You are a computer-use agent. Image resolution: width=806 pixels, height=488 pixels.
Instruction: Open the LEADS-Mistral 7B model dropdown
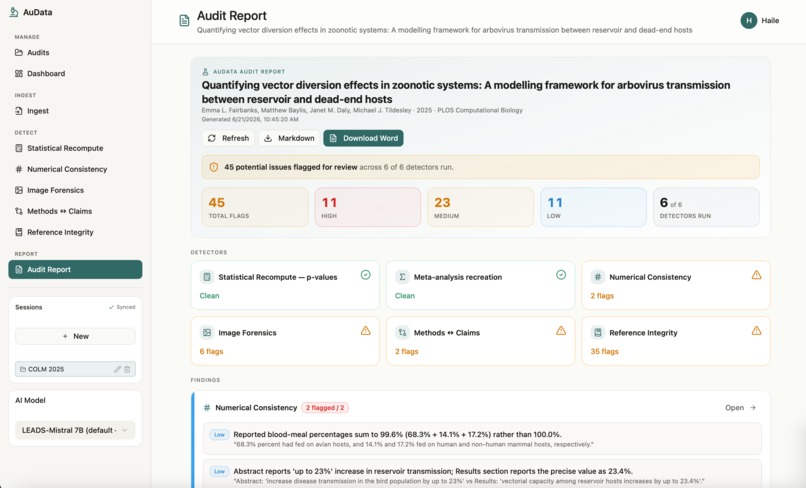click(75, 430)
